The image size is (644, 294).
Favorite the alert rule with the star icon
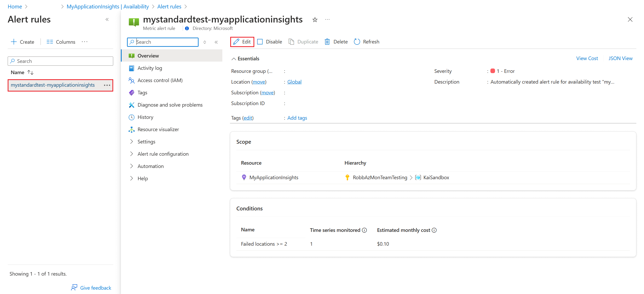click(315, 20)
